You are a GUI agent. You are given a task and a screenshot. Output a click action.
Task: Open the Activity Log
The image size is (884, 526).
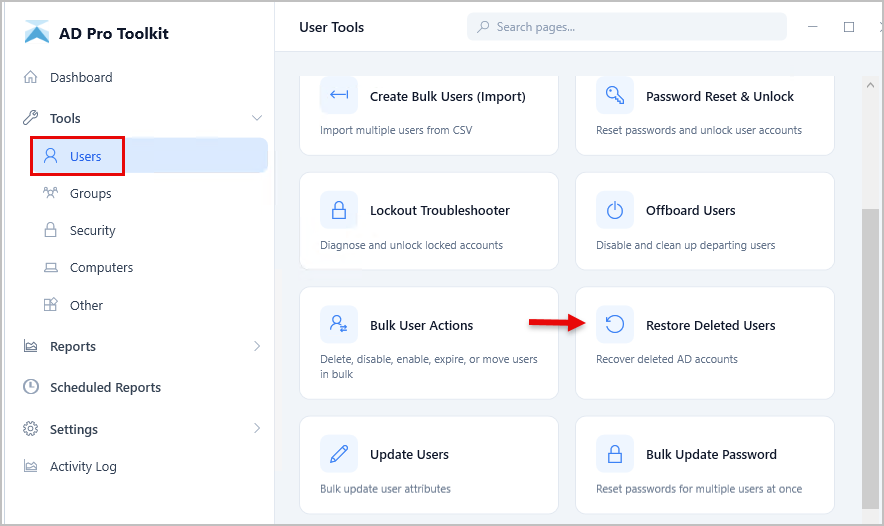[83, 466]
